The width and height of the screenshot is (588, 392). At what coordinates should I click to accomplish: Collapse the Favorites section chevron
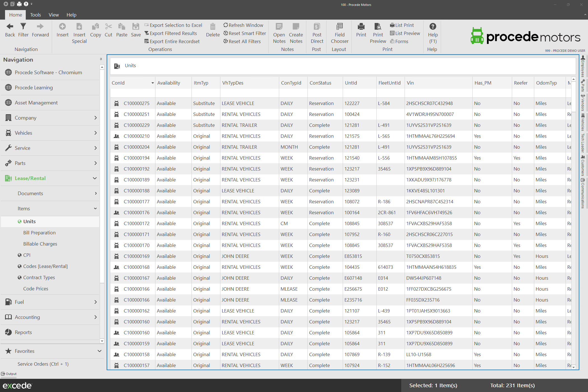click(x=99, y=351)
